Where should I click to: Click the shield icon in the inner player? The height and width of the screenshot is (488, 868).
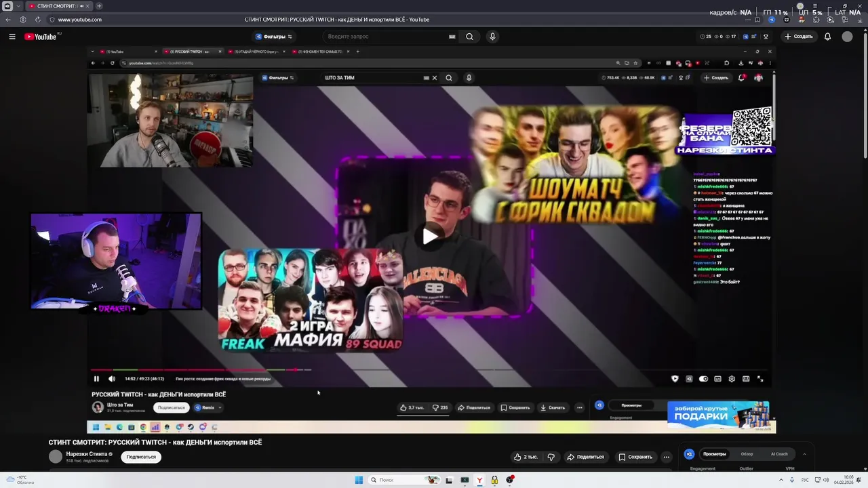point(675,379)
